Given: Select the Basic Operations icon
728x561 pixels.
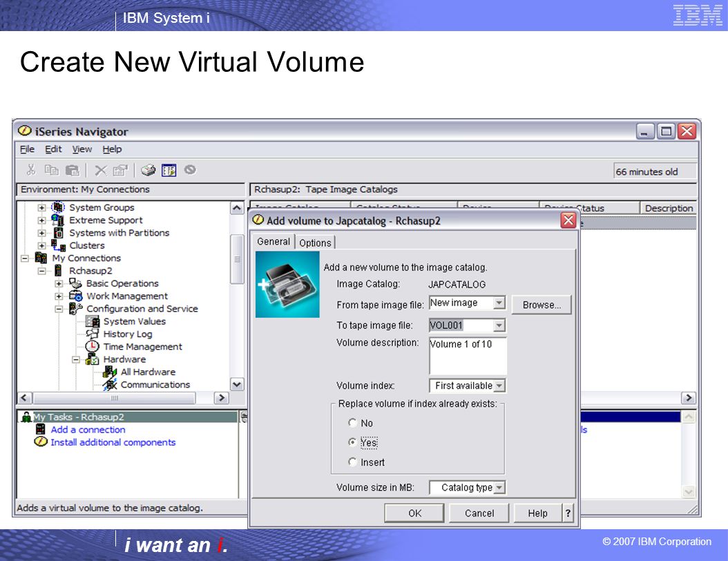Looking at the screenshot, I should (75, 283).
